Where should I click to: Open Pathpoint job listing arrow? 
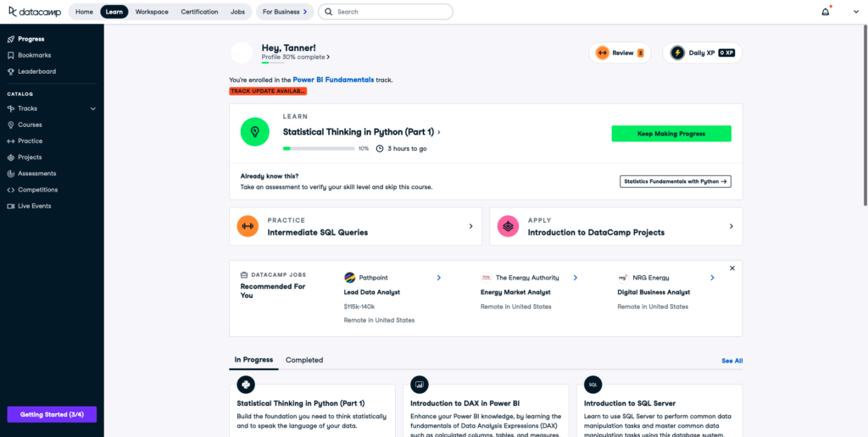coord(439,278)
